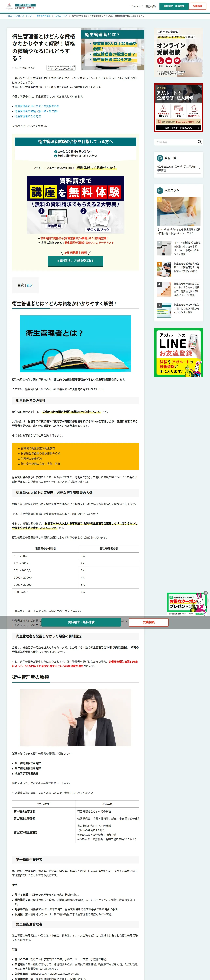Viewport: 210px width, 980px height.
Task: Jump to 衛生管理者になる方法
Action: pyautogui.click(x=28, y=116)
